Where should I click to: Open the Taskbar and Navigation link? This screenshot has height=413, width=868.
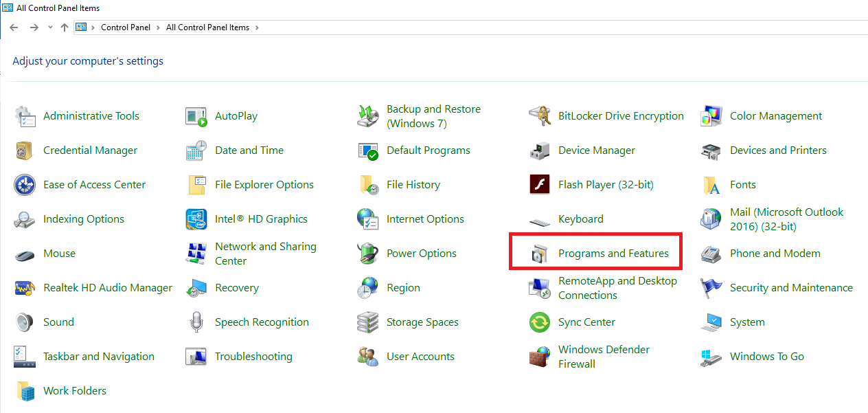(98, 357)
